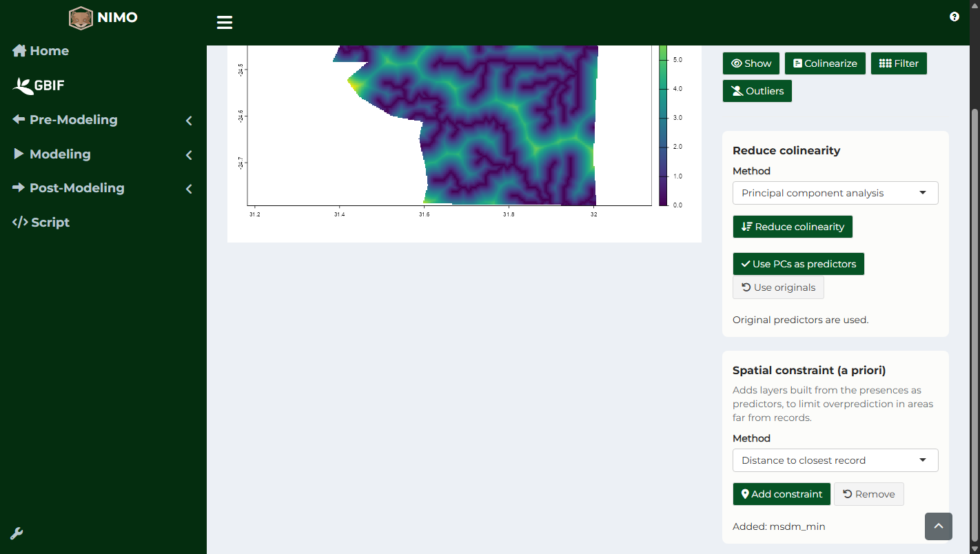Click the scroll-to-top arrow button
Screen dimensions: 980x554
939,526
